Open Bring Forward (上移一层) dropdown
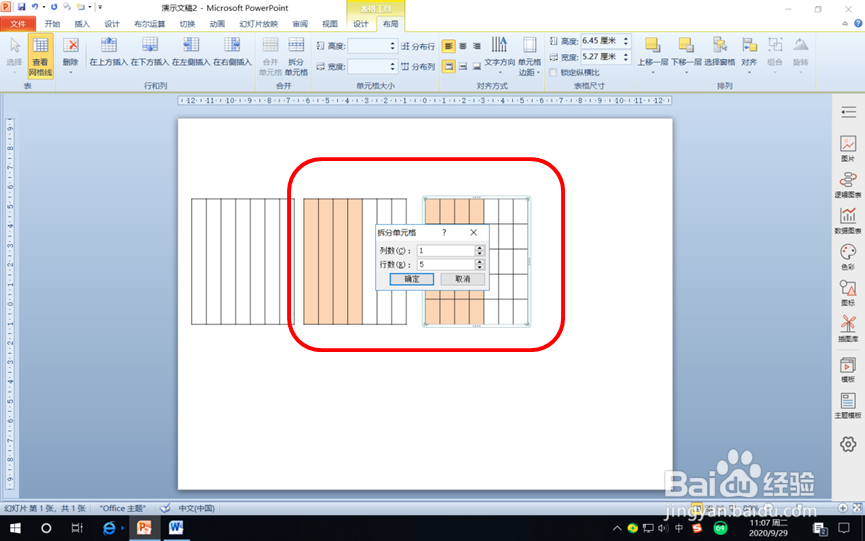Image resolution: width=865 pixels, height=541 pixels. (653, 57)
